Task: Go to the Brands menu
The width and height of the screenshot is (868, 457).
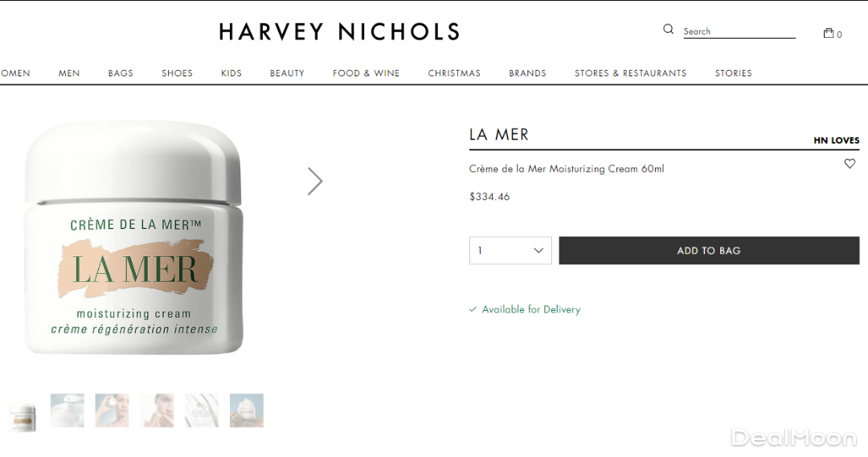Action: click(527, 73)
